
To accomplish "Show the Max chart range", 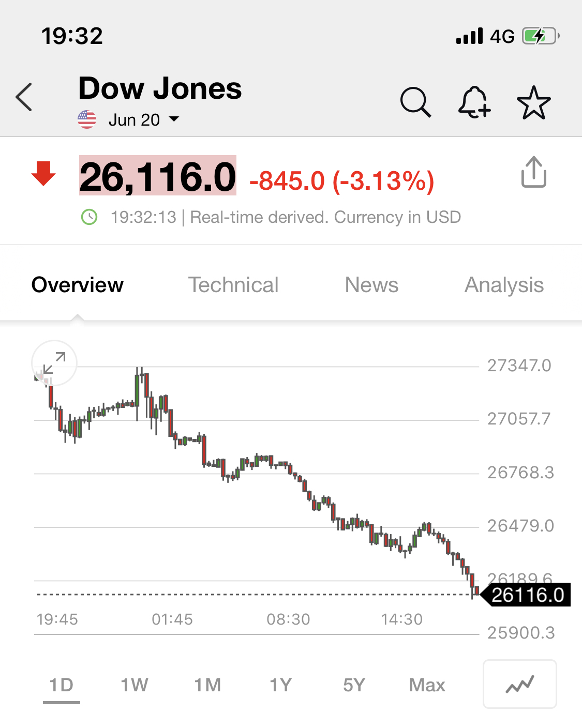I will (427, 685).
